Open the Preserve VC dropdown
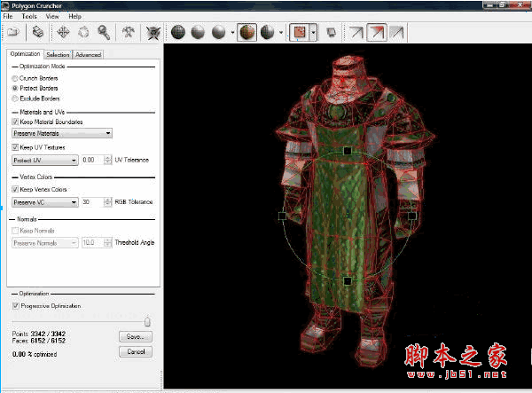The image size is (532, 393). pos(45,202)
